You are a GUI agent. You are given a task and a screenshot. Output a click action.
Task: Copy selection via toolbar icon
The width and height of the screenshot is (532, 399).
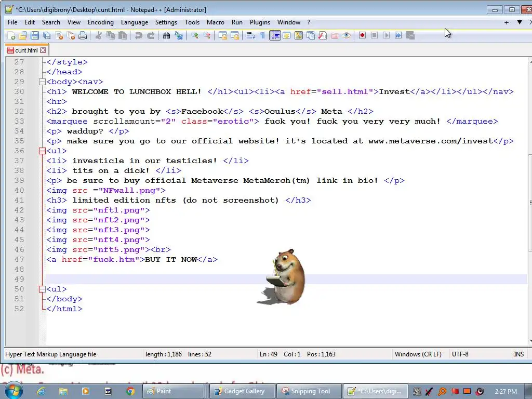(x=111, y=35)
